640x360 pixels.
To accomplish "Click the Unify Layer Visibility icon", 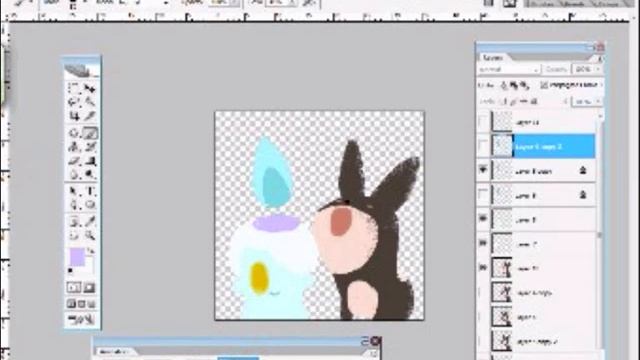I will click(514, 85).
